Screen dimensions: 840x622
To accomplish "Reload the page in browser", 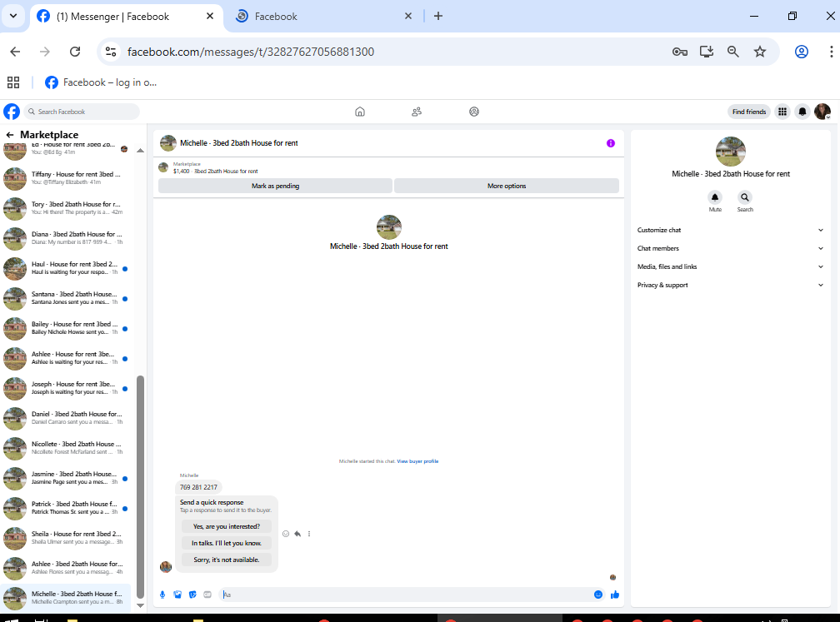I will pyautogui.click(x=75, y=52).
